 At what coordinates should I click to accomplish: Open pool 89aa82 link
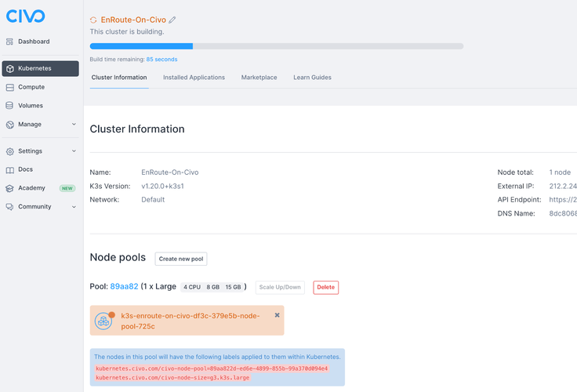click(124, 286)
